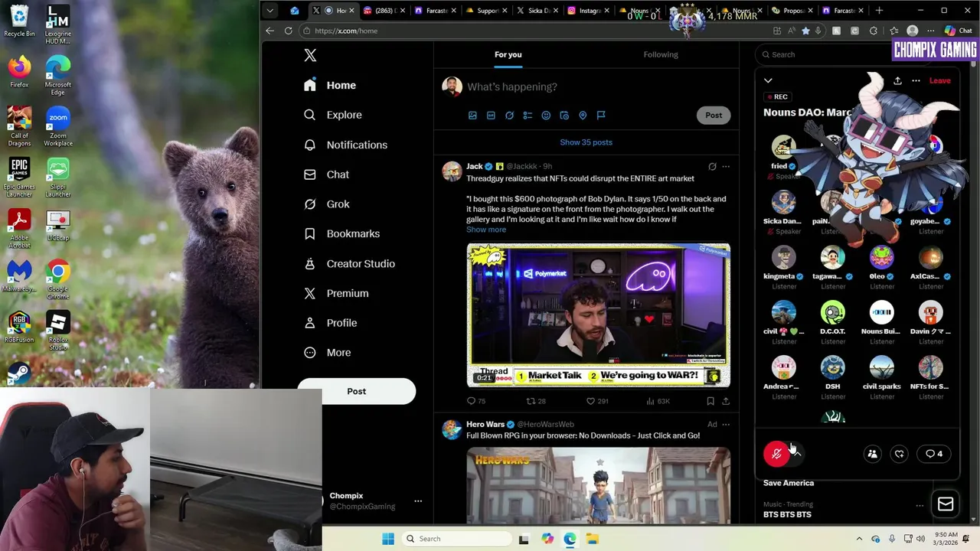Image resolution: width=980 pixels, height=551 pixels.
Task: Show 35 new posts
Action: 586,142
